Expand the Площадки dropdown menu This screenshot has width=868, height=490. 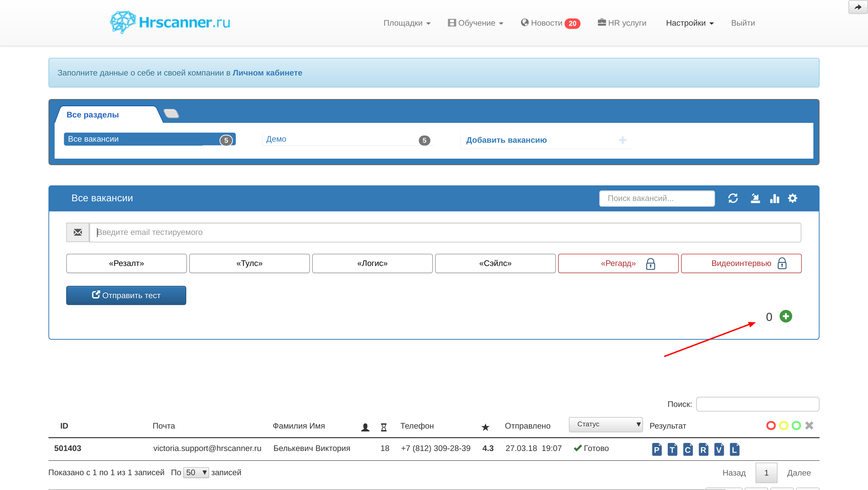tap(407, 23)
